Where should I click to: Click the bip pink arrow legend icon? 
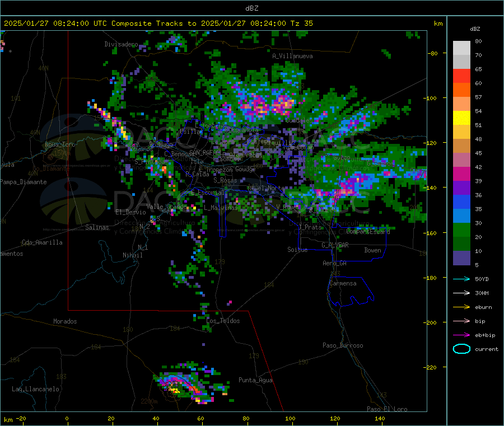coord(461,321)
